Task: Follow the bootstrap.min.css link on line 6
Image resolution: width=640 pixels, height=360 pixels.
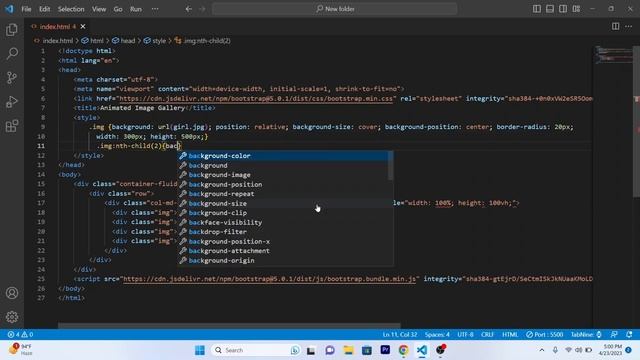Action: point(256,98)
